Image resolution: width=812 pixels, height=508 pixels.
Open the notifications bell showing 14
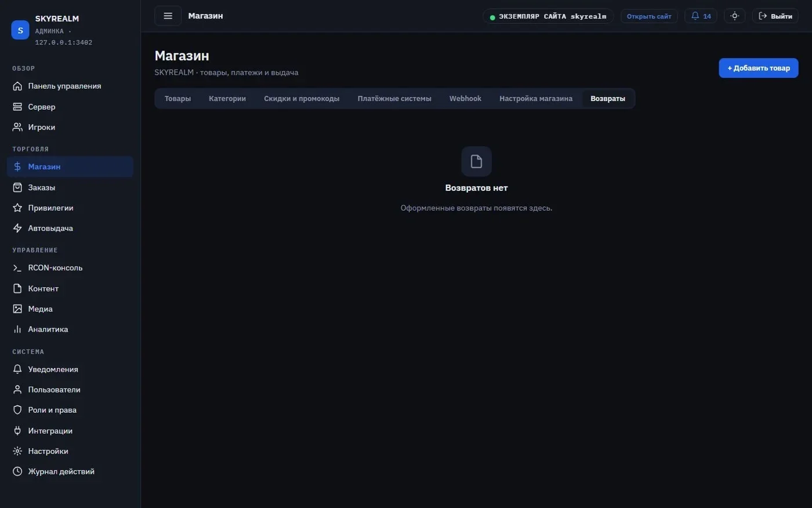701,16
